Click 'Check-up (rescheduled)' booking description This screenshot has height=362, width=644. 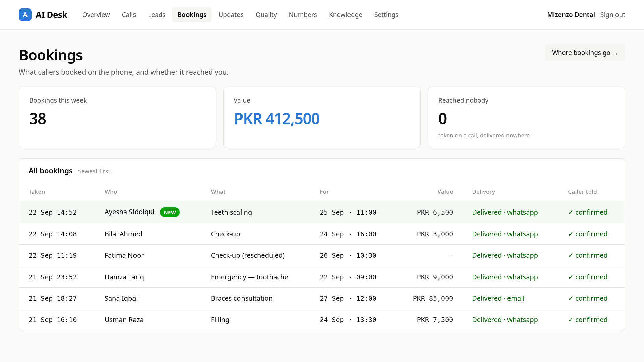pos(248,255)
